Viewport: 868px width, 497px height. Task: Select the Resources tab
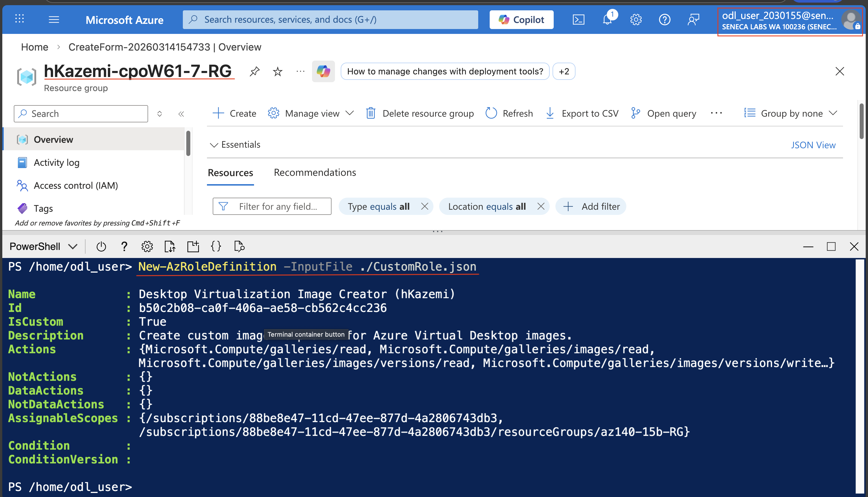click(230, 173)
